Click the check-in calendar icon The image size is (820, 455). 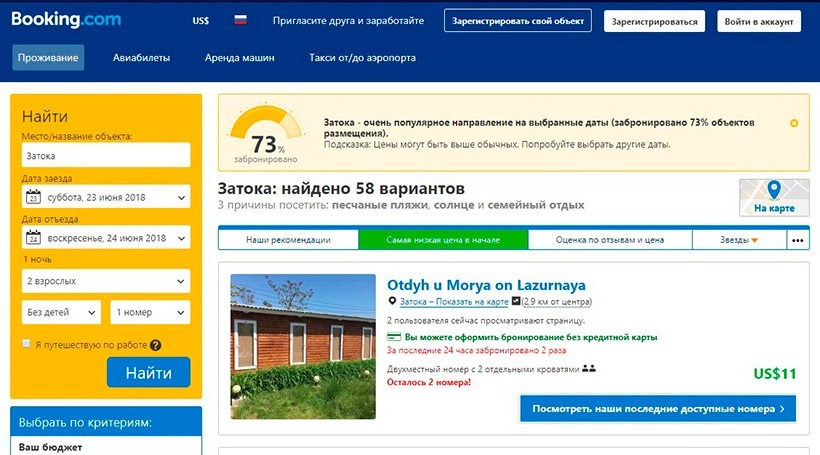click(32, 197)
